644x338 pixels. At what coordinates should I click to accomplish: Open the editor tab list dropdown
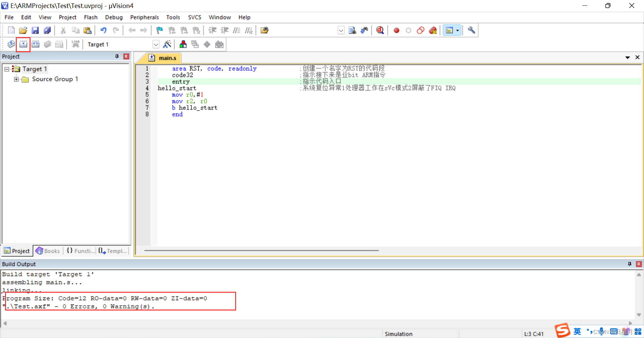[x=628, y=58]
